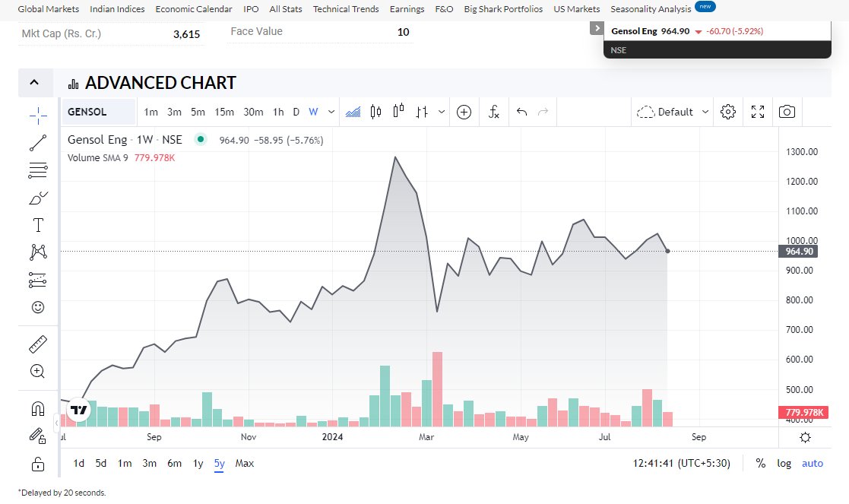
Task: Click the market status green dot
Action: 201,139
